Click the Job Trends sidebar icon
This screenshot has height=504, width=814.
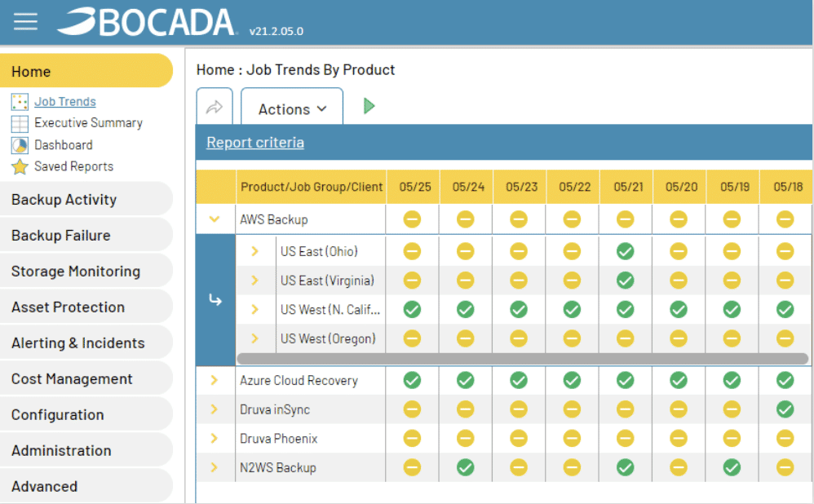tap(20, 102)
